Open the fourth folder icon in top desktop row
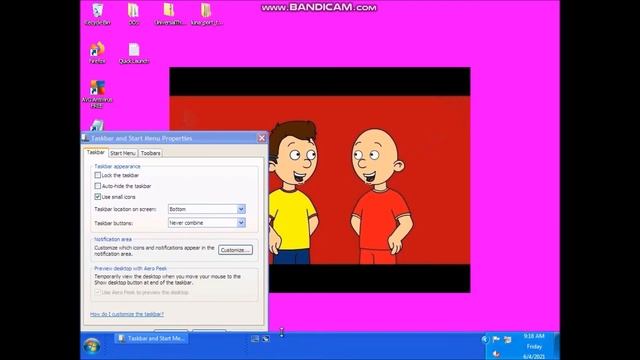This screenshot has width=640, height=360. pos(206,14)
